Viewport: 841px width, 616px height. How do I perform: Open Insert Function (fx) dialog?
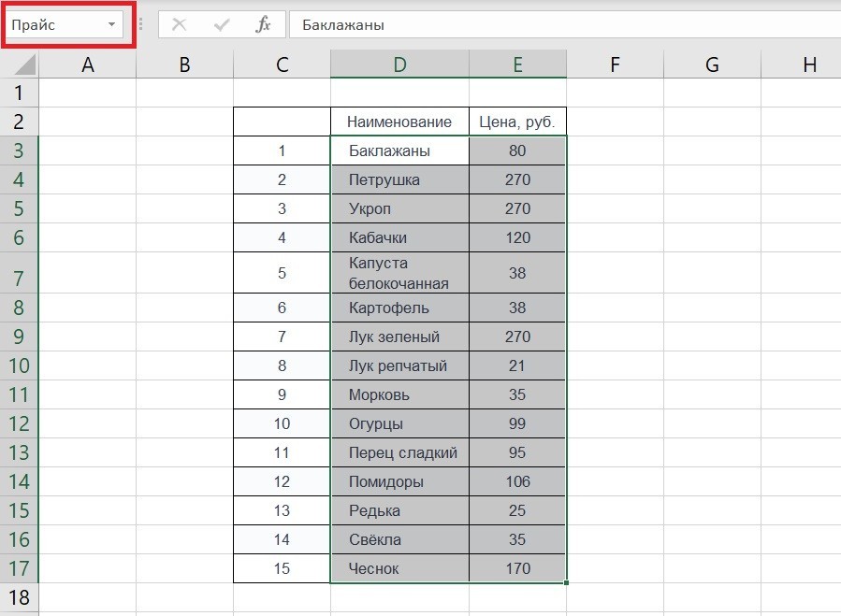264,25
